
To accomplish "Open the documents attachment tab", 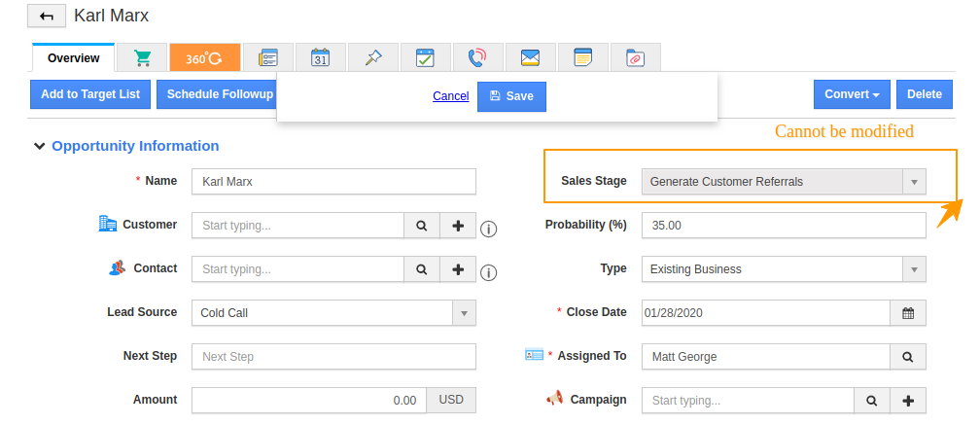I will pyautogui.click(x=635, y=58).
